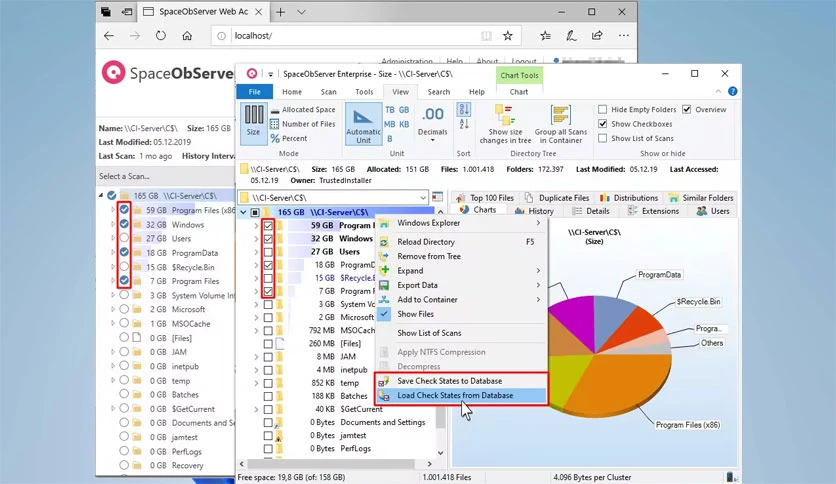Screen dimensions: 836x484
Task: Expand the 4 MB inetpub tree node
Action: pos(256,370)
